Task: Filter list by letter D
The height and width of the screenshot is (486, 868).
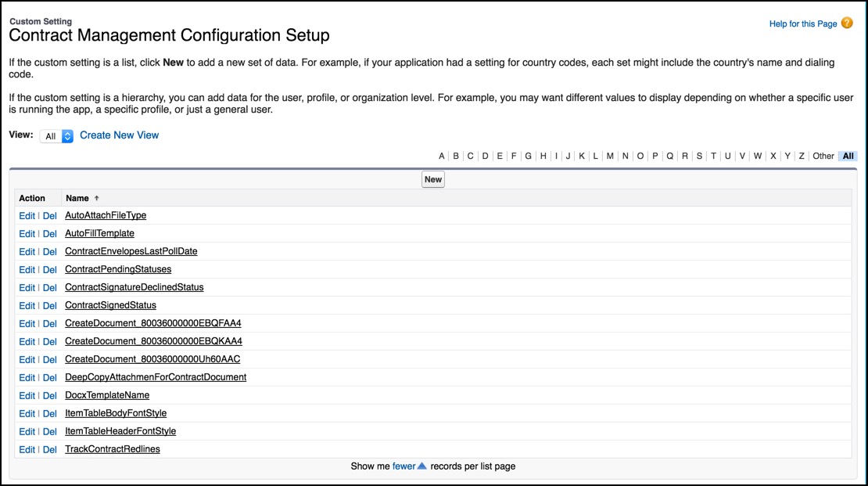Action: 485,156
